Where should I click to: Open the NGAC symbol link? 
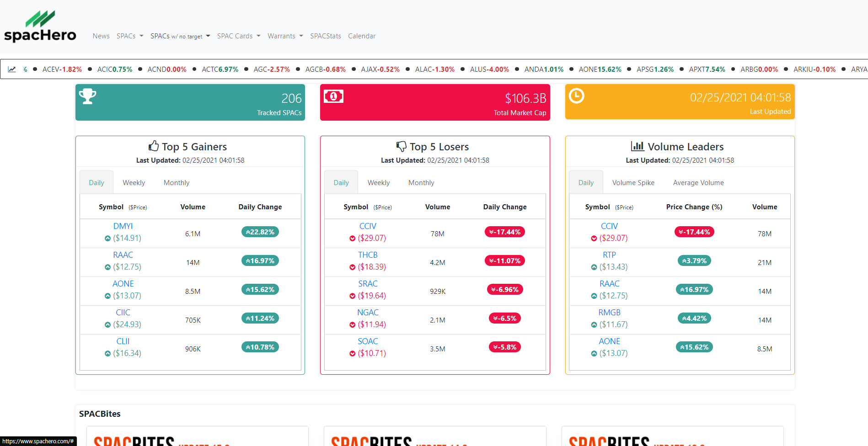[x=368, y=313]
